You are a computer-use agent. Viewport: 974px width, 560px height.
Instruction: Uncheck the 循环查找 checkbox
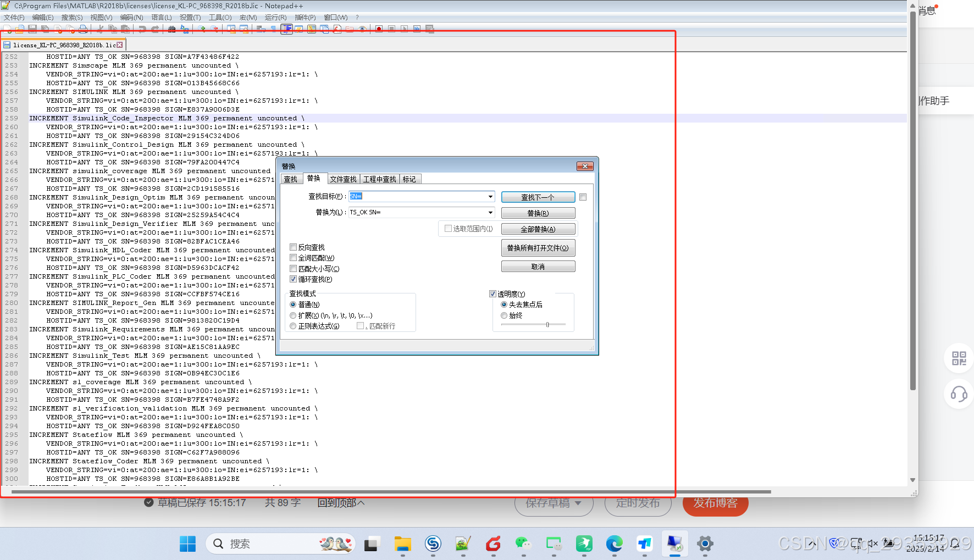(294, 279)
